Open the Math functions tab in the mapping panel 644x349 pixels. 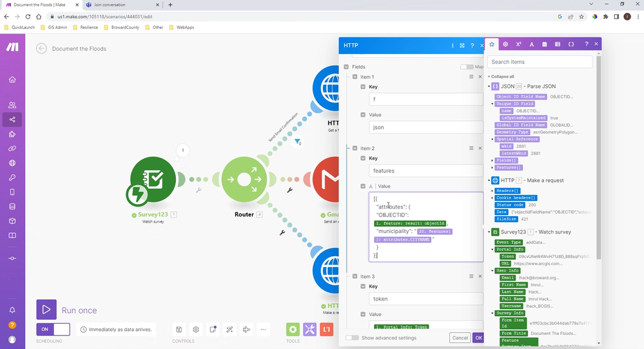tap(518, 44)
